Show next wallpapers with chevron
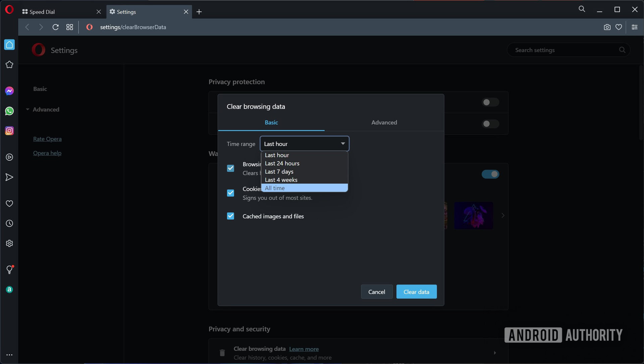The height and width of the screenshot is (364, 644). coord(502,216)
